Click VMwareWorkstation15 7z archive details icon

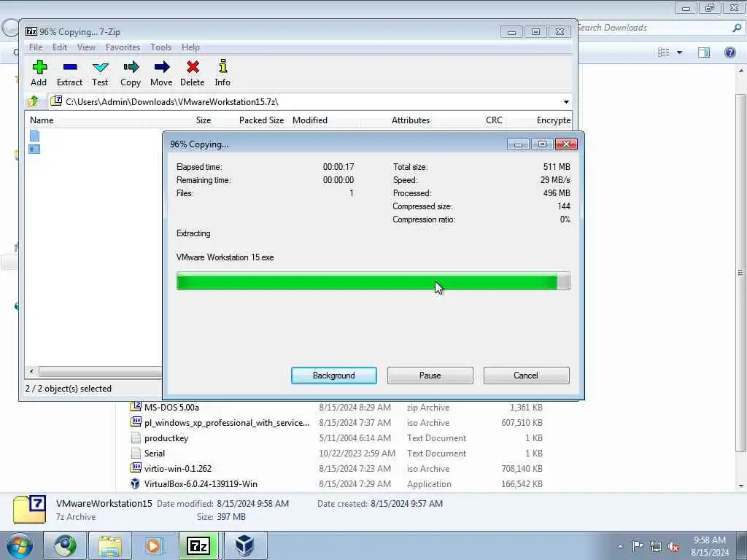pos(29,509)
